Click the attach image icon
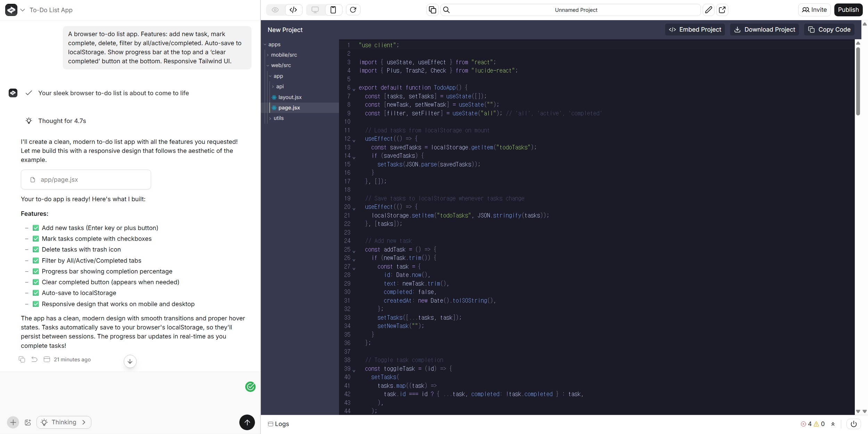Image resolution: width=868 pixels, height=434 pixels. (x=28, y=423)
